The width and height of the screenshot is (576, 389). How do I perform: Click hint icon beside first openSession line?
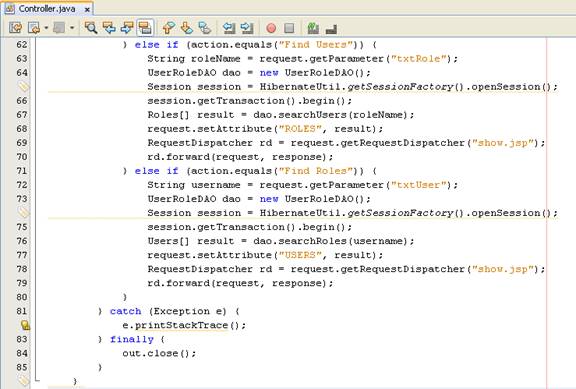click(23, 87)
